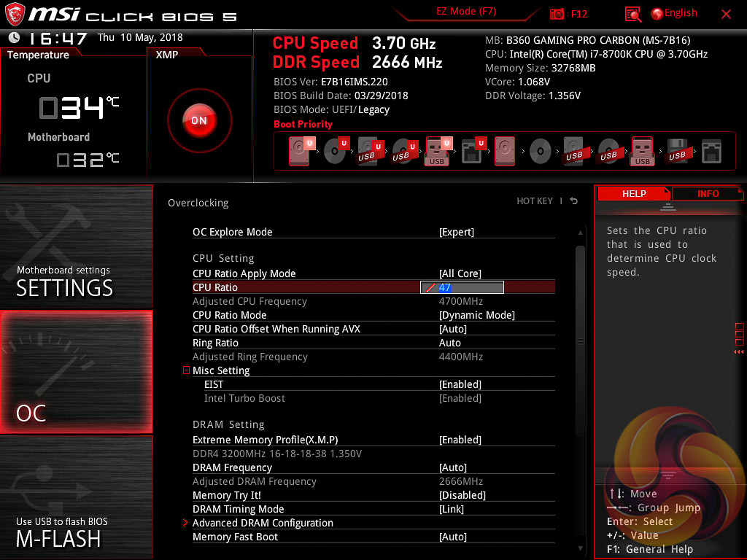
Task: Click the Boot Priority heading
Action: (x=303, y=124)
